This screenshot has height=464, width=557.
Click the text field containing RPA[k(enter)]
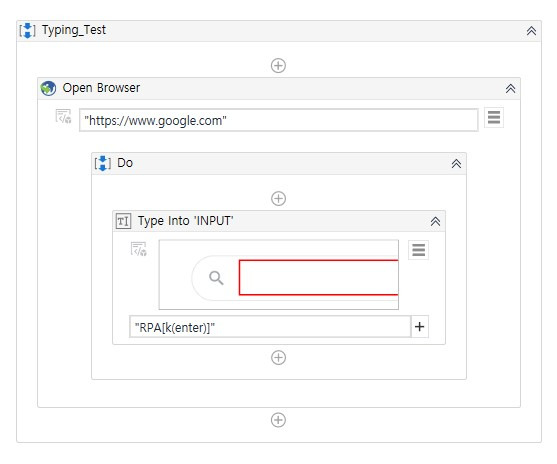pos(270,327)
